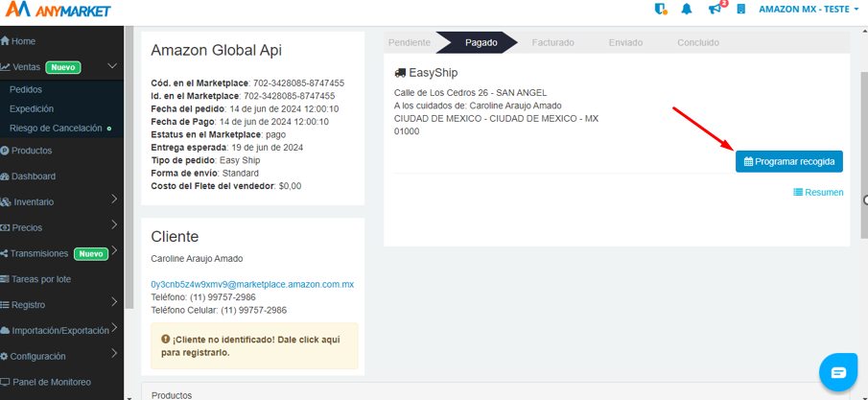Image resolution: width=868 pixels, height=400 pixels.
Task: Click the Dashboard gauge icon
Action: [x=5, y=176]
